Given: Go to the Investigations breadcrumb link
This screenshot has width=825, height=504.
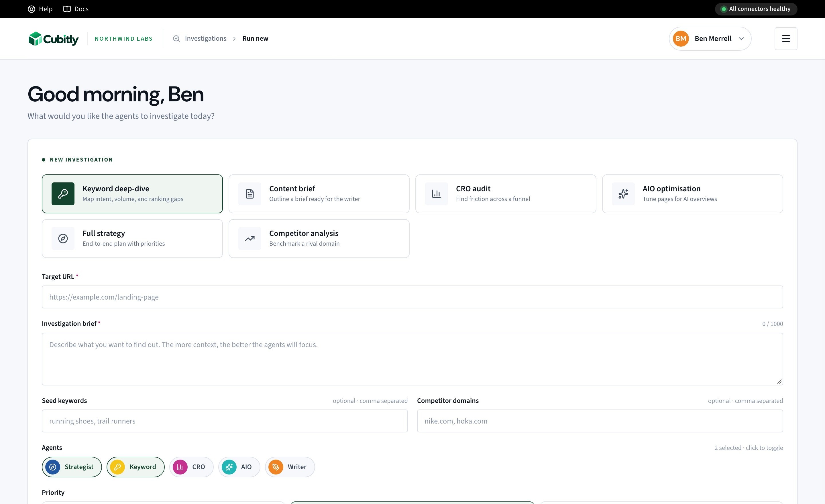Looking at the screenshot, I should [205, 38].
